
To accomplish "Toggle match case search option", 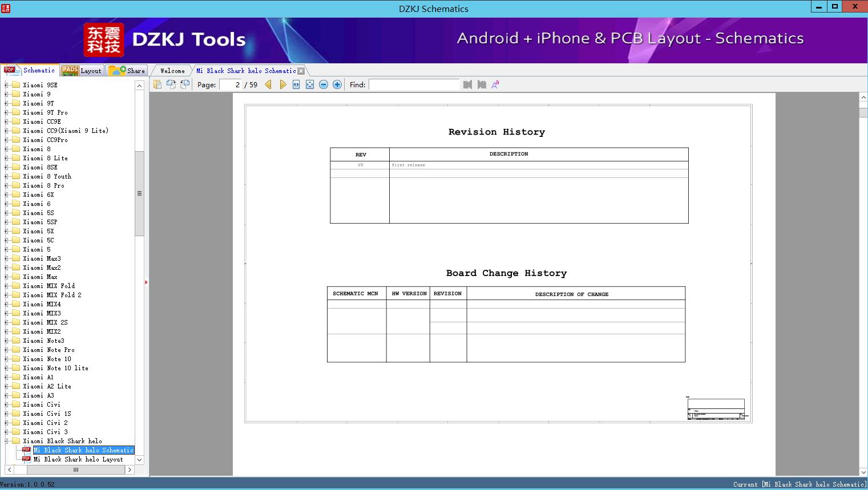I will (x=495, y=84).
